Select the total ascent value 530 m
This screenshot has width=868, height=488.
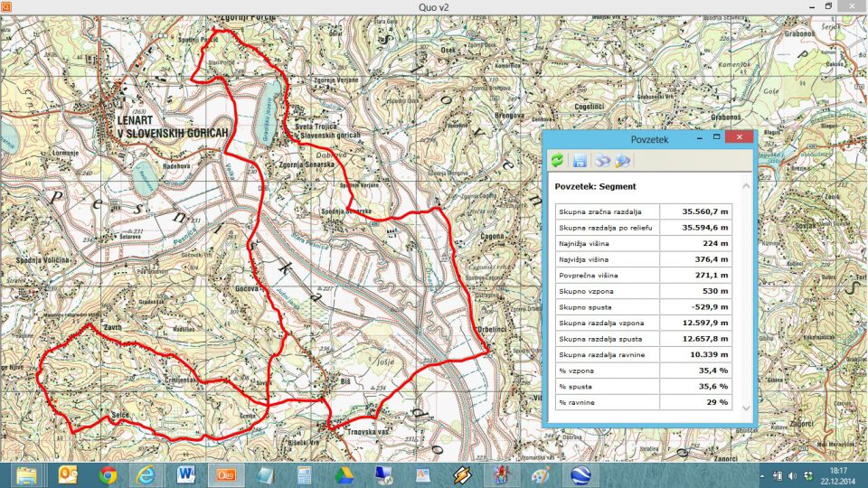(715, 291)
